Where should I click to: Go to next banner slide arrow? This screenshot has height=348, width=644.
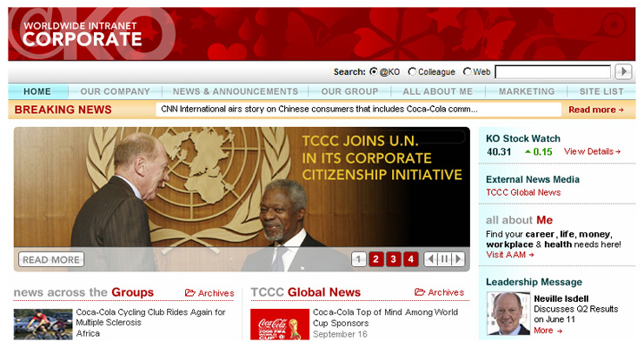(x=458, y=259)
